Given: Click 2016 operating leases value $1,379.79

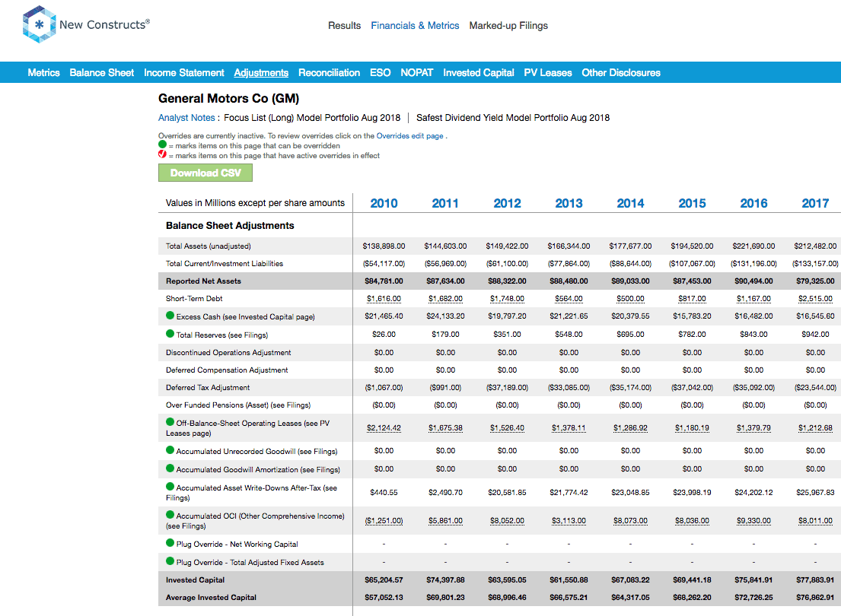Looking at the screenshot, I should pyautogui.click(x=753, y=428).
